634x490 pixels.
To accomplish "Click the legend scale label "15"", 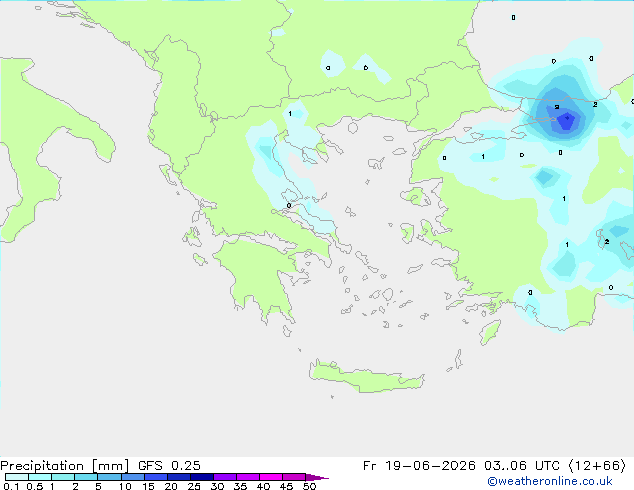I will [x=148, y=486].
